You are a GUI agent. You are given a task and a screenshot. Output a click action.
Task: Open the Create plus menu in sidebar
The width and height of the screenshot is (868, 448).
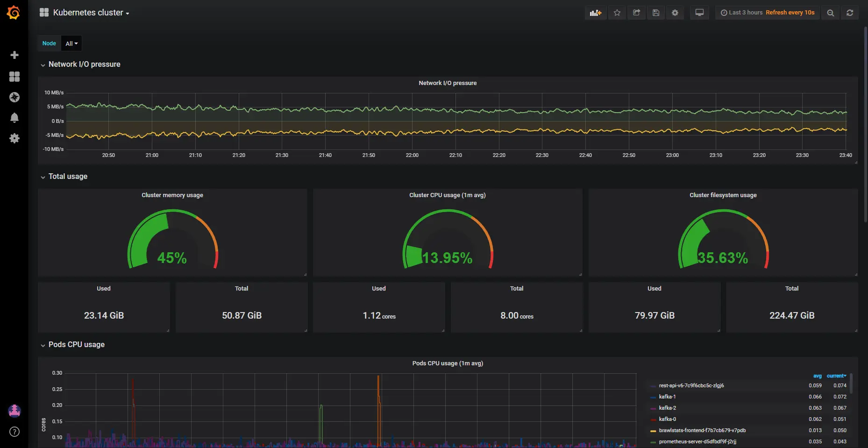[14, 55]
